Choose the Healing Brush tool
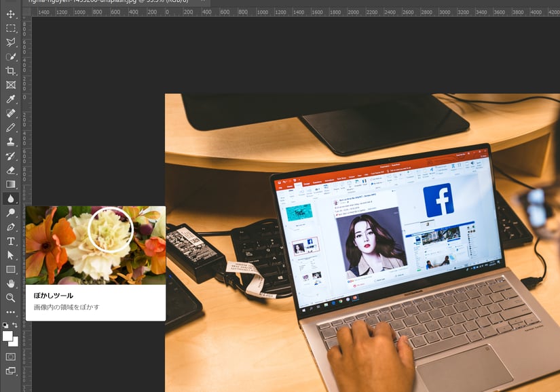Screen dimensions: 560x392 coord(11,114)
